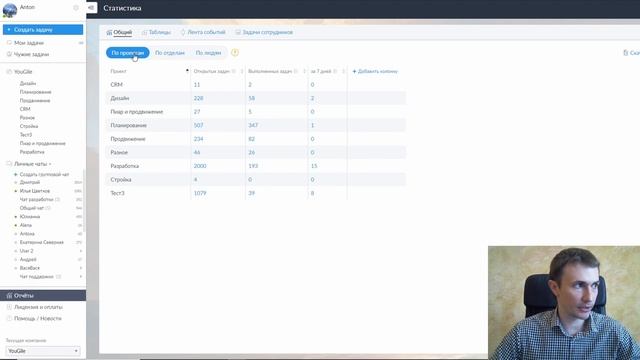Click the Создать задачу button
This screenshot has width=640, height=360.
coord(43,29)
